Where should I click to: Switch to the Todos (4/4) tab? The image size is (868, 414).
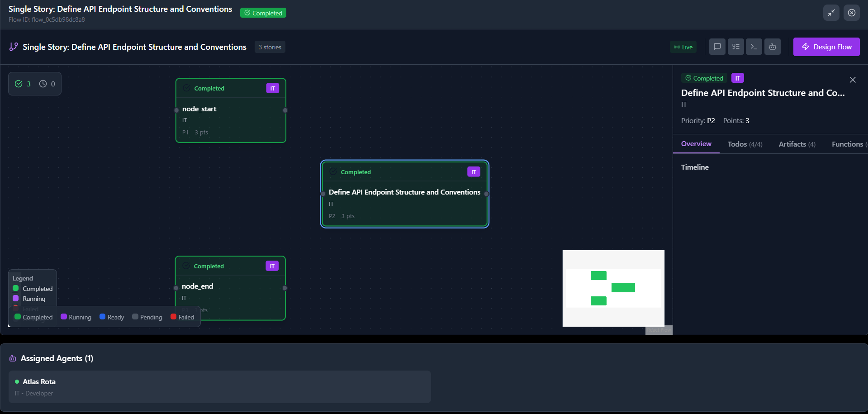(745, 144)
